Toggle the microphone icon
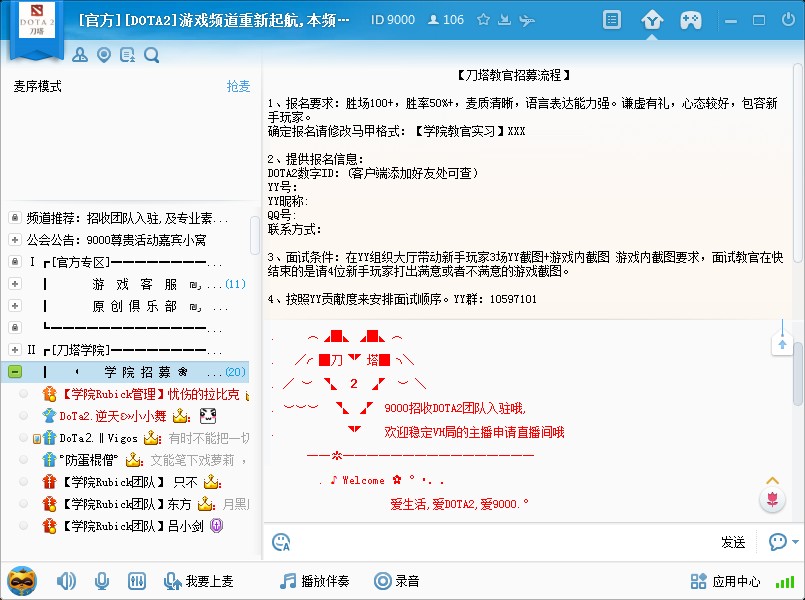This screenshot has width=805, height=600. pyautogui.click(x=102, y=581)
